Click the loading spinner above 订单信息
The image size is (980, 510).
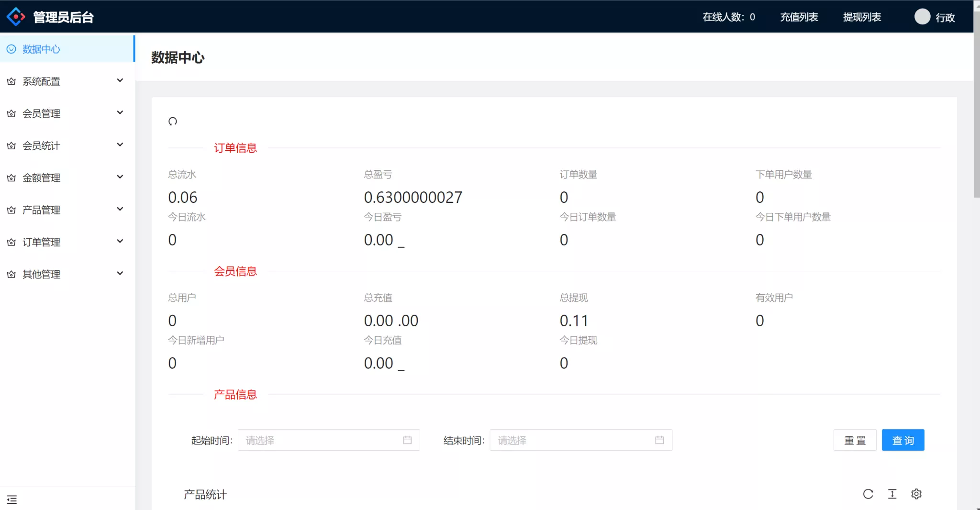(173, 121)
